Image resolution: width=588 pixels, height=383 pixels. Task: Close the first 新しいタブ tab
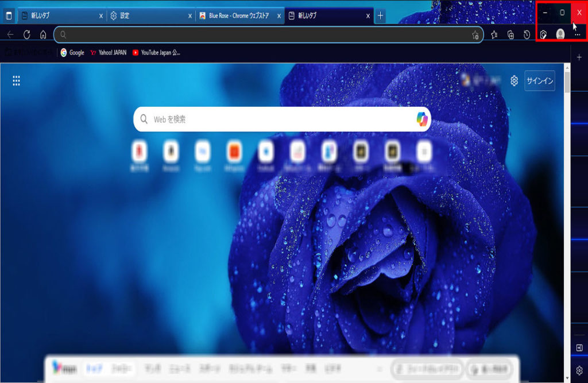point(101,16)
